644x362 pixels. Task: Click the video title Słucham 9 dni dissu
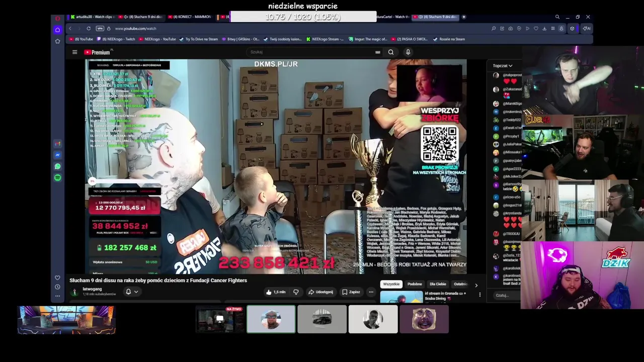[158, 281]
